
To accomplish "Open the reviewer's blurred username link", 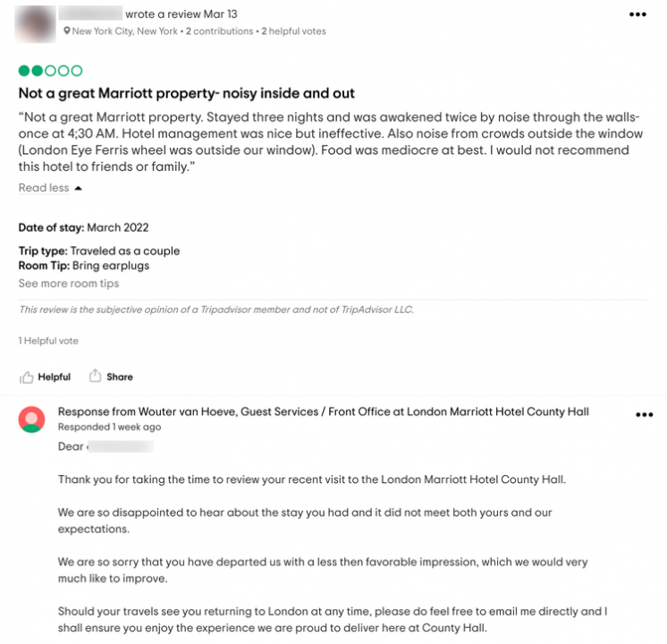I will coord(90,13).
